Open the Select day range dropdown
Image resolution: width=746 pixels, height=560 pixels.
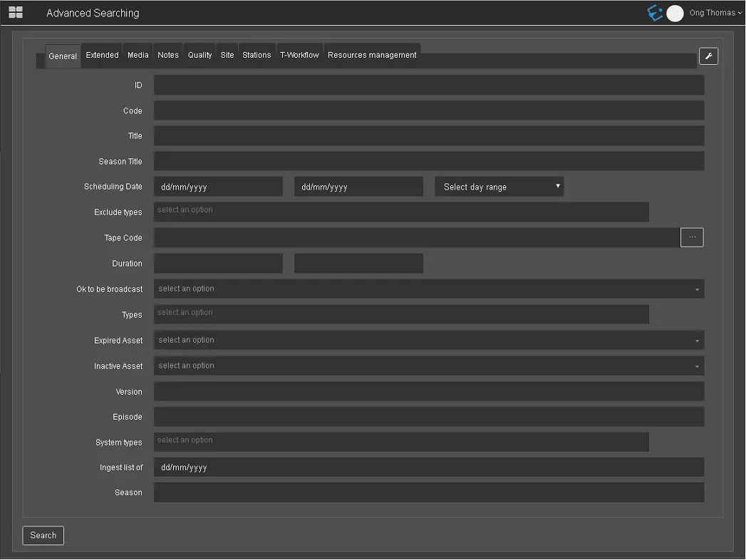point(499,187)
